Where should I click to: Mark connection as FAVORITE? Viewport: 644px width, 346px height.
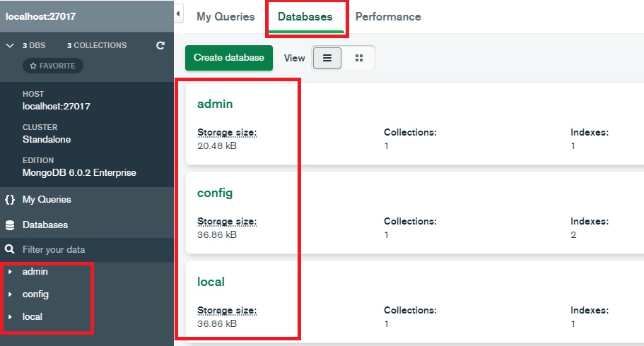click(x=53, y=66)
